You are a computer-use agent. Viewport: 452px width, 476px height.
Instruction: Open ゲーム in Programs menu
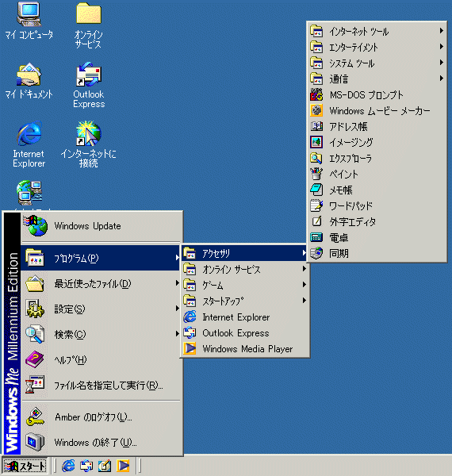(245, 285)
